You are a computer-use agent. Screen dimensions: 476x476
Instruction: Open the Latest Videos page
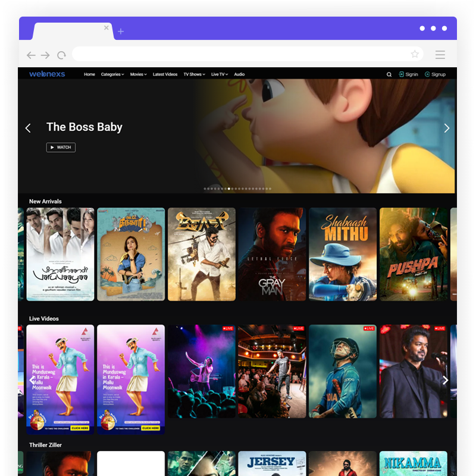165,74
